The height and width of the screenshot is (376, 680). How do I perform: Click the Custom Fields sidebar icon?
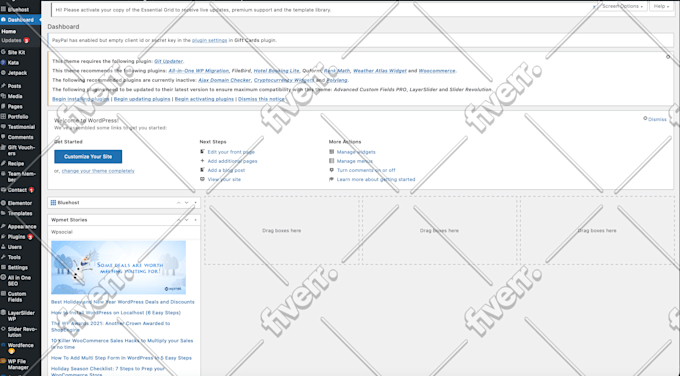[3, 294]
